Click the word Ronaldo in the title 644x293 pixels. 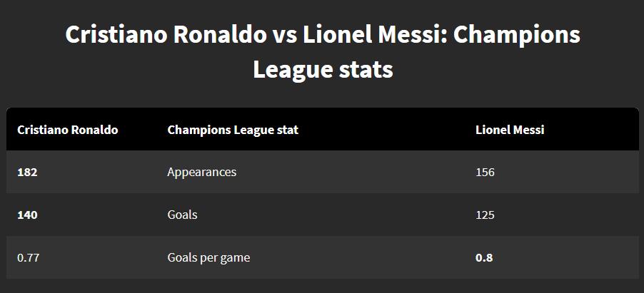coord(220,34)
